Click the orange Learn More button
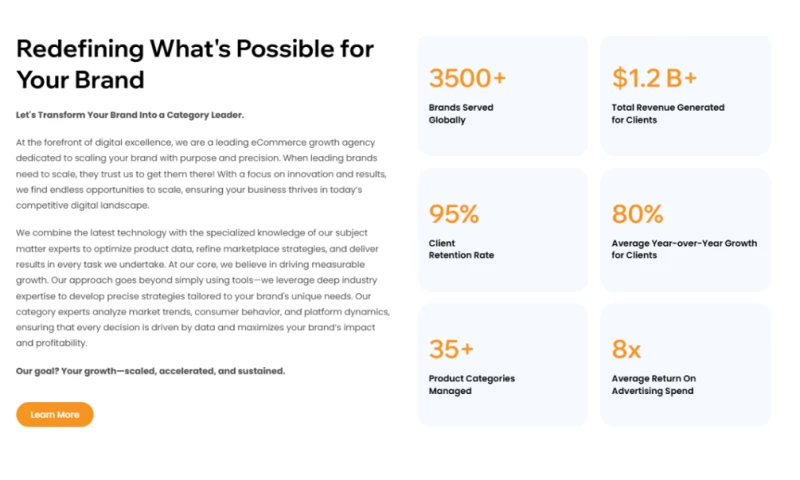This screenshot has height=480, width=800. click(55, 414)
